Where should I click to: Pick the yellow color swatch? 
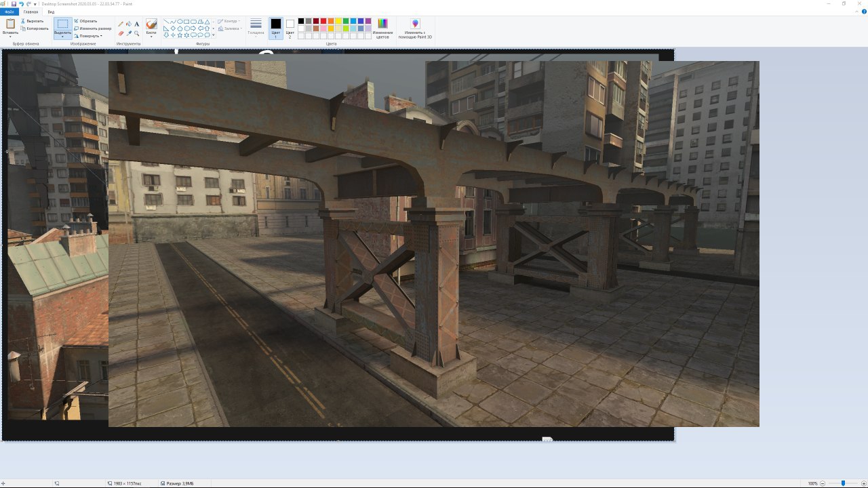point(338,21)
